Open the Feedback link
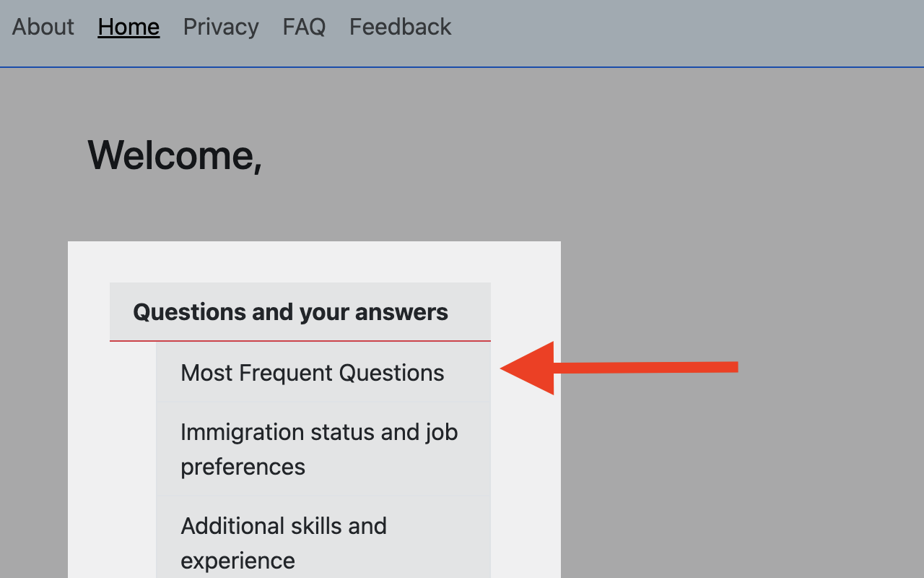924x578 pixels. click(x=400, y=27)
